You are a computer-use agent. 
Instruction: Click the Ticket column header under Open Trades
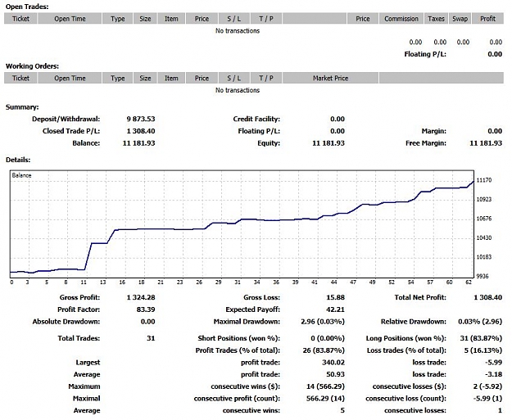(x=20, y=19)
